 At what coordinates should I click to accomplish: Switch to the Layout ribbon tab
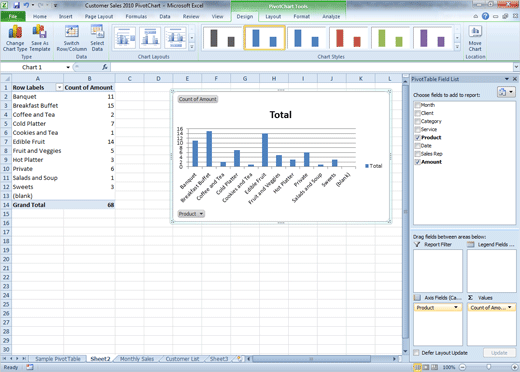click(x=273, y=16)
